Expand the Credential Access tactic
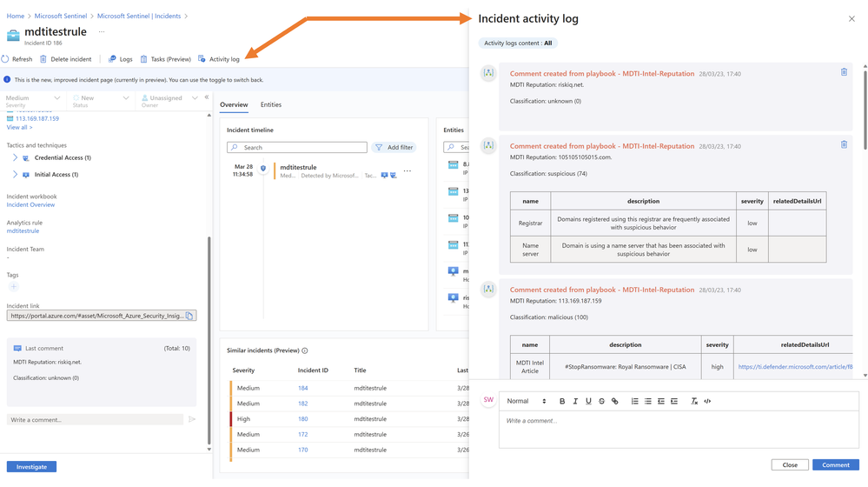This screenshot has height=487, width=868. pyautogui.click(x=15, y=158)
